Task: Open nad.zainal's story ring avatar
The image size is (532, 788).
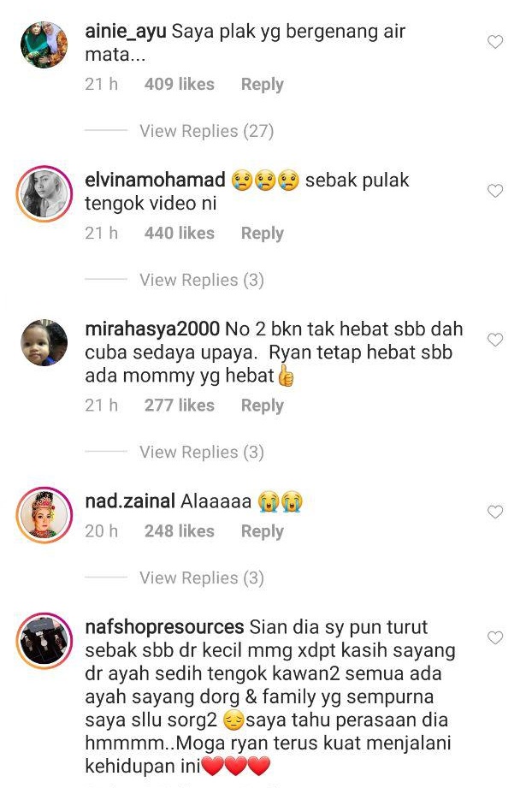Action: [x=44, y=514]
